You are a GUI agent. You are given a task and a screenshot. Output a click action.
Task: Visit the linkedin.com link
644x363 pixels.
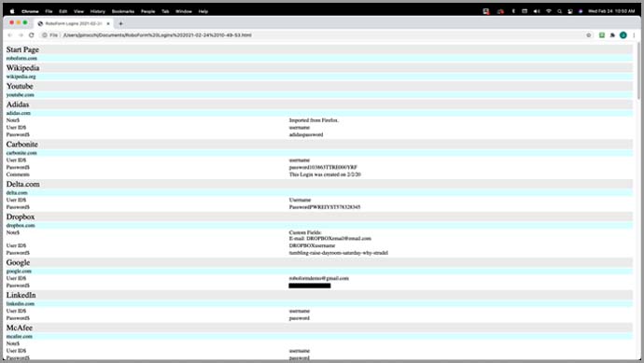(21, 304)
